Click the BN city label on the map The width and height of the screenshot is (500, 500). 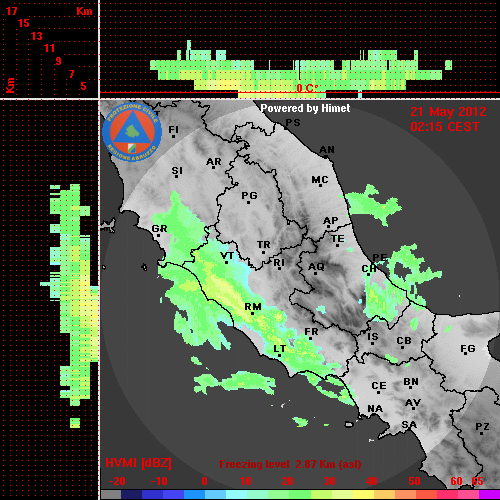pos(411,382)
